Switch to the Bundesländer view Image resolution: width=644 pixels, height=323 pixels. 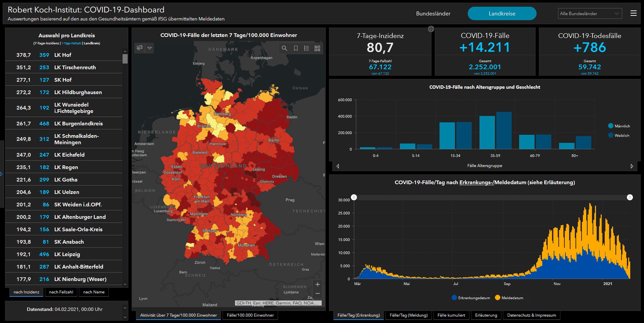[x=433, y=14]
